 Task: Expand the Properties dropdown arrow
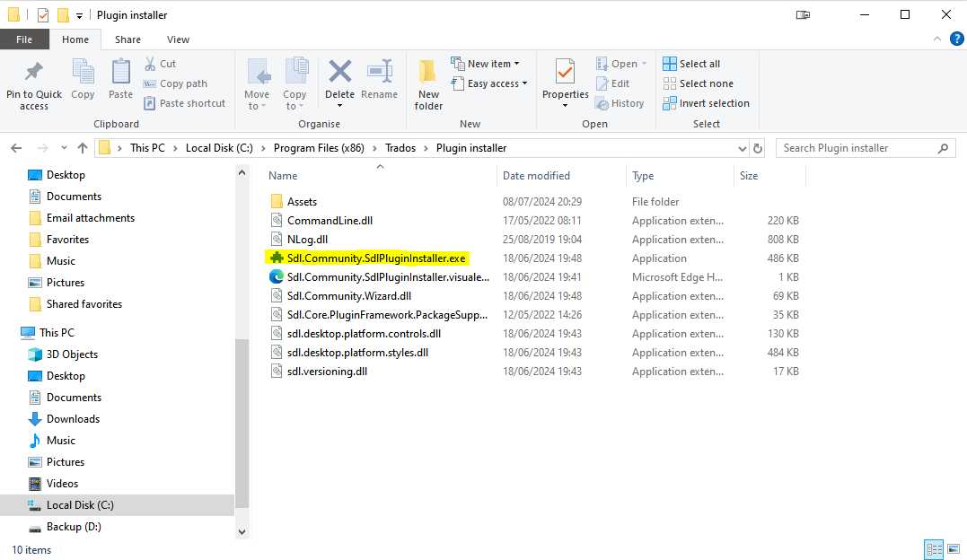[565, 106]
